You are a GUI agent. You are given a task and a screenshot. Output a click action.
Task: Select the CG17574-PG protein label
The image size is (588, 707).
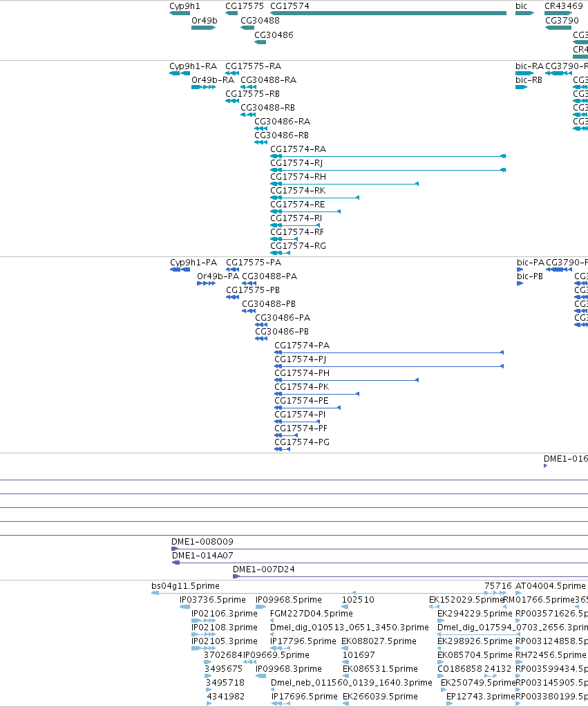[x=302, y=442]
